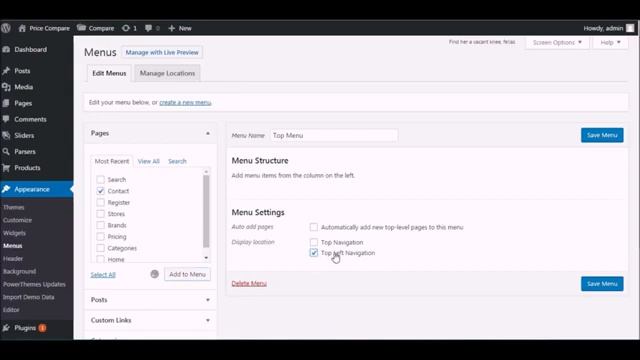The height and width of the screenshot is (360, 640).
Task: Open Background under Appearance
Action: tap(20, 271)
